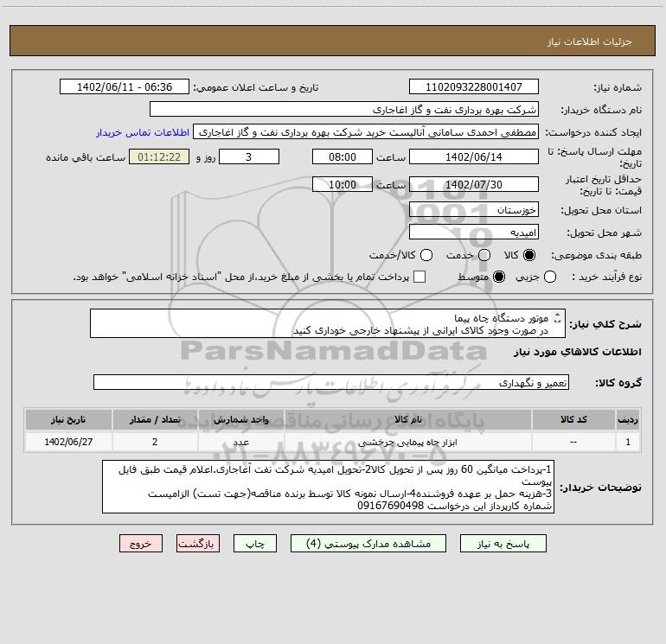Viewport: 666px width, 644px height.
Task: Click the price validity date 1402/07/30
Action: (x=474, y=184)
